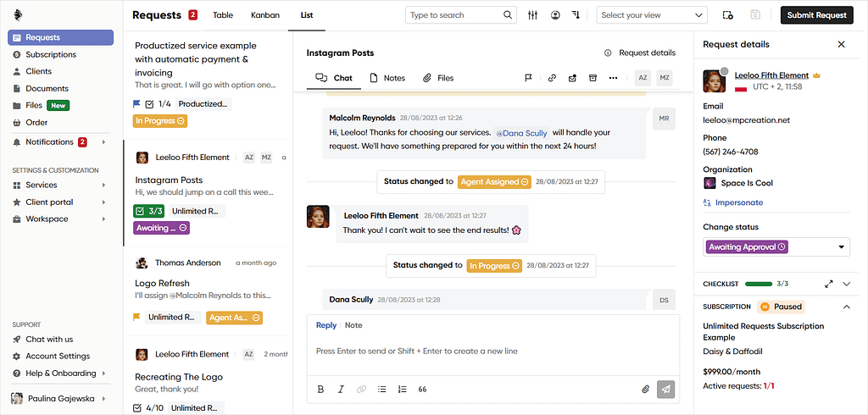Open the Awaiting status badge on Instagram Posts
This screenshot has height=415, width=868.
(162, 228)
